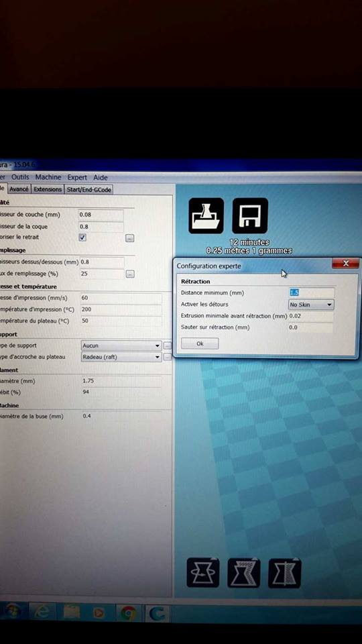The height and width of the screenshot is (644, 362).
Task: Click the filament diameter field 1.75
Action: (x=121, y=381)
